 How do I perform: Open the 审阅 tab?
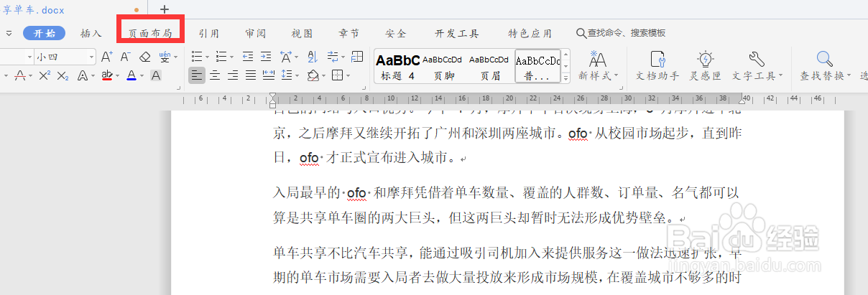click(x=256, y=33)
